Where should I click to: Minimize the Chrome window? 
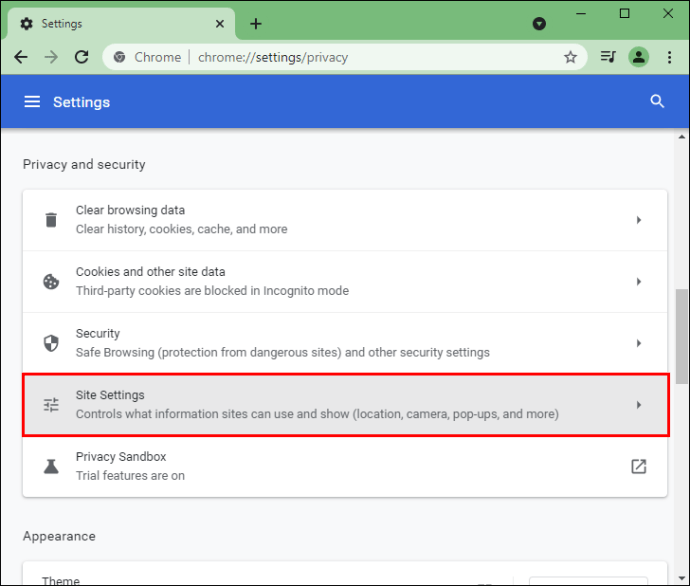(x=581, y=14)
